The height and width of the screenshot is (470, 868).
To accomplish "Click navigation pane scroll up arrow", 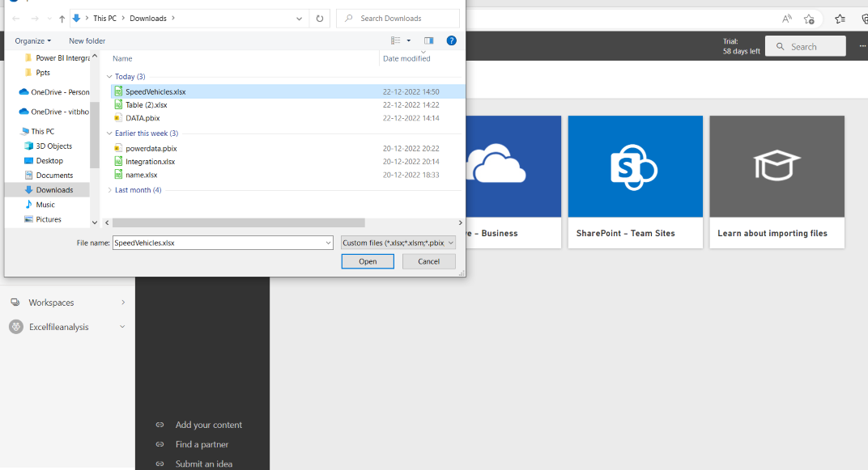I will 95,56.
